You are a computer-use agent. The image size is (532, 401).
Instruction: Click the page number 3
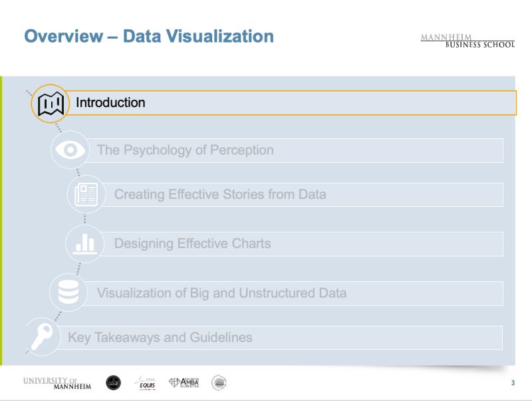click(513, 382)
